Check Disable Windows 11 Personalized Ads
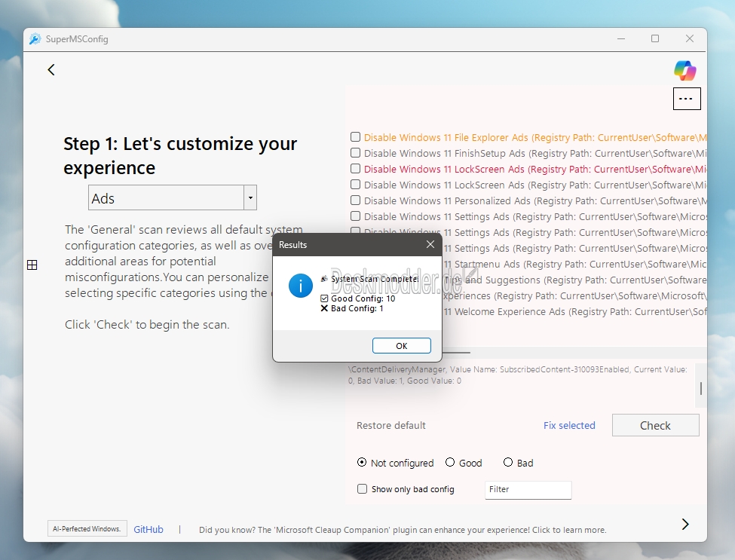The width and height of the screenshot is (735, 560). pos(355,200)
